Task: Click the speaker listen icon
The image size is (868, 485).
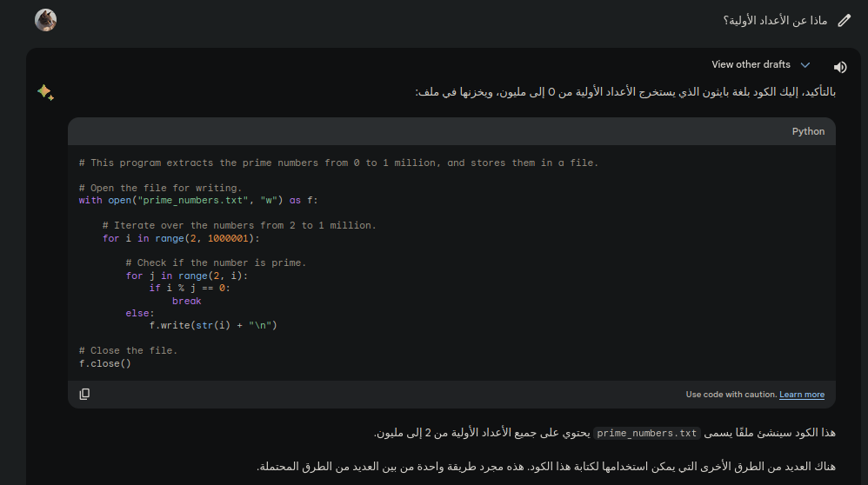Action: (840, 67)
